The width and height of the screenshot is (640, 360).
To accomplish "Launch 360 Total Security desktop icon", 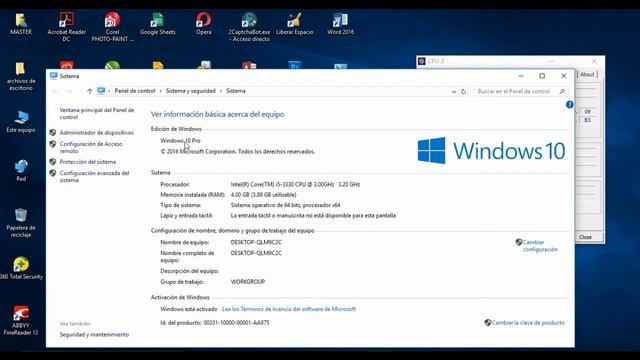I will [21, 269].
